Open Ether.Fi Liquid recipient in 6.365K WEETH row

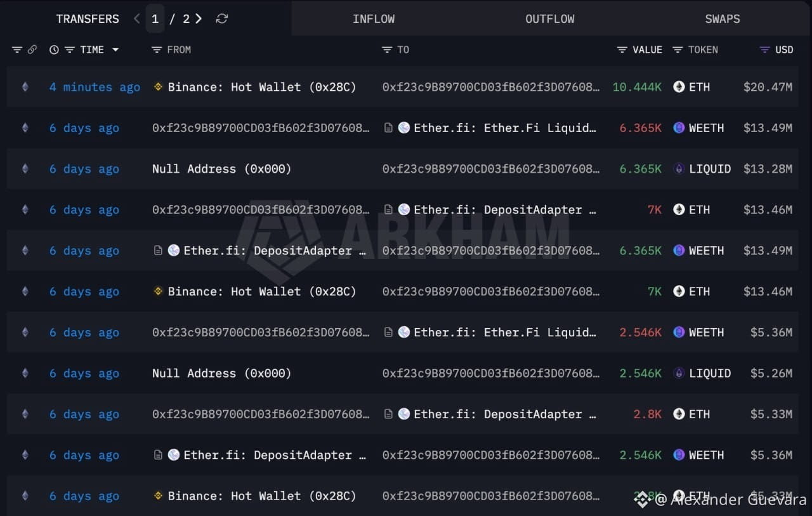[x=505, y=128]
